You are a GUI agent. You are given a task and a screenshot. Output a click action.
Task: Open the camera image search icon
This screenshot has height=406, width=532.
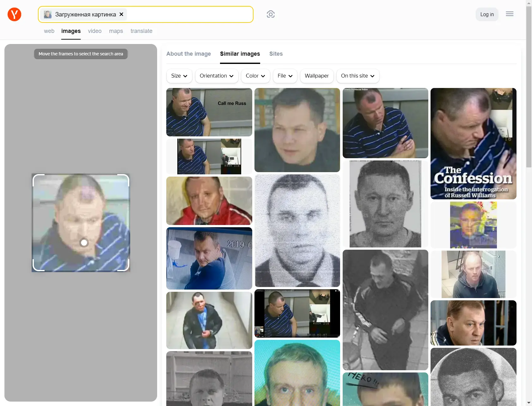click(x=271, y=14)
